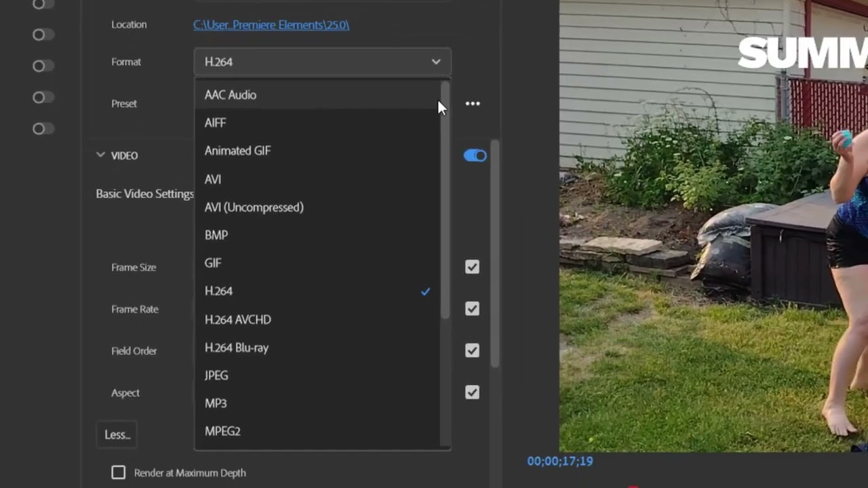The width and height of the screenshot is (868, 488).
Task: Select Animated GIF format
Action: coord(317,150)
